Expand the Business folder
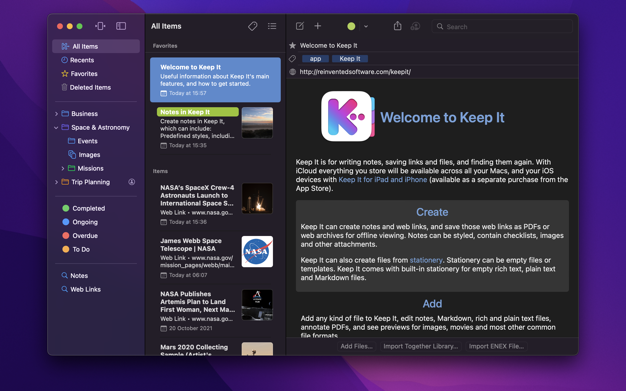 (x=56, y=114)
